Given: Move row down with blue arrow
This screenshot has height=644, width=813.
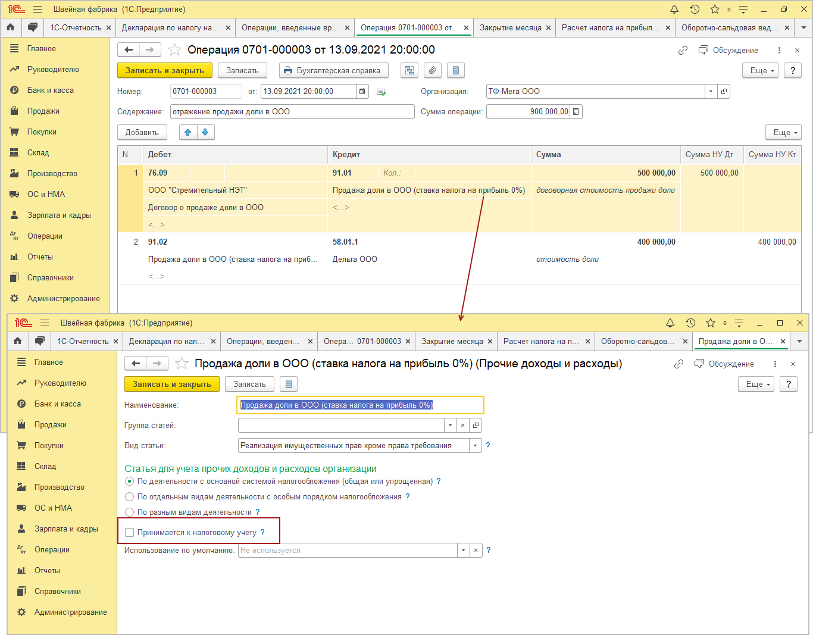Looking at the screenshot, I should click(205, 132).
